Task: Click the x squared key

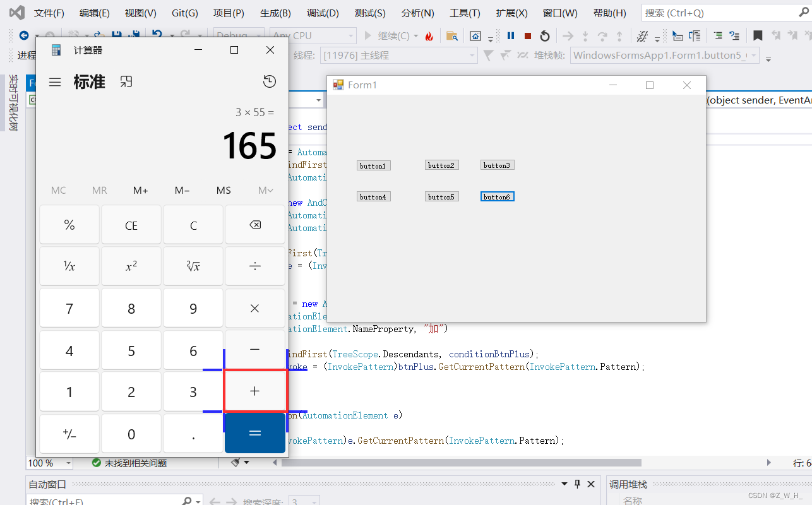Action: (131, 266)
